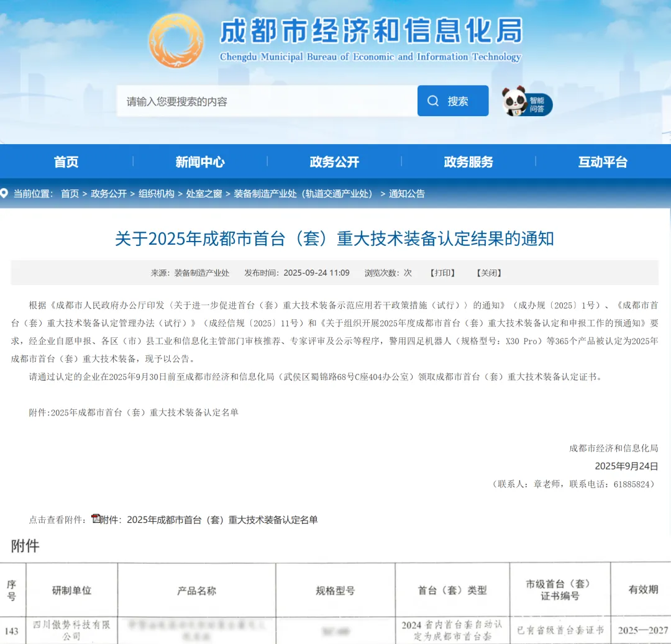This screenshot has width=671, height=644.
Task: Click 装备制造产业处 breadcrumb link
Action: pos(304,194)
